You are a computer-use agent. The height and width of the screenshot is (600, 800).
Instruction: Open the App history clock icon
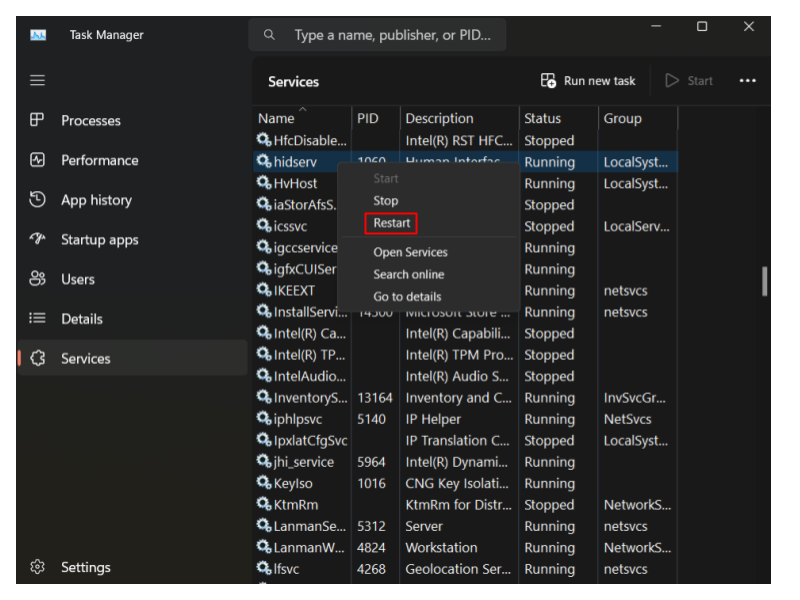click(x=38, y=200)
